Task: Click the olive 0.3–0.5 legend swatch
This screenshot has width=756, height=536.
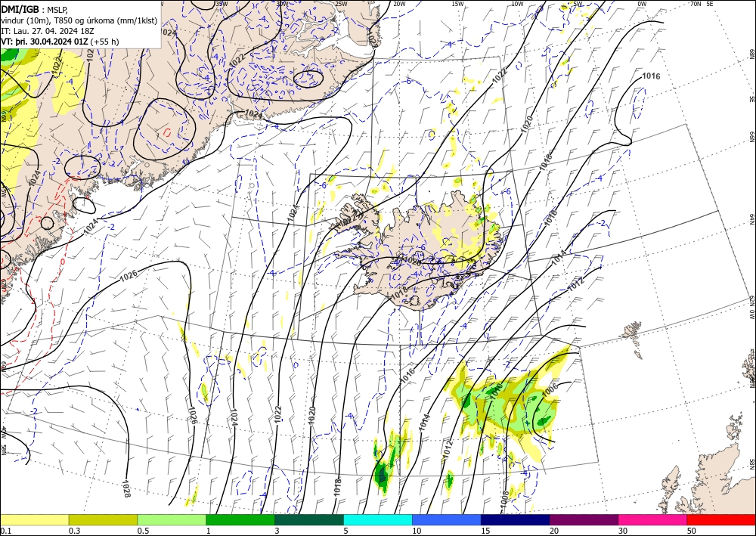Action: [x=103, y=519]
